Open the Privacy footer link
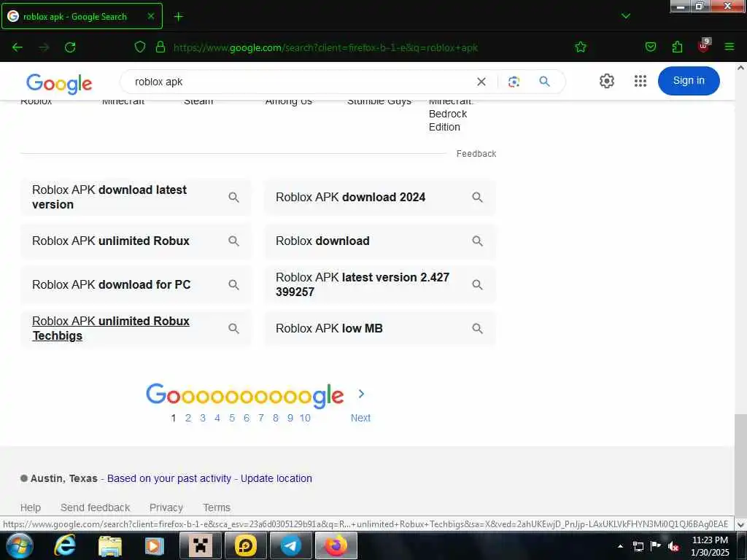Image resolution: width=747 pixels, height=560 pixels. tap(166, 507)
